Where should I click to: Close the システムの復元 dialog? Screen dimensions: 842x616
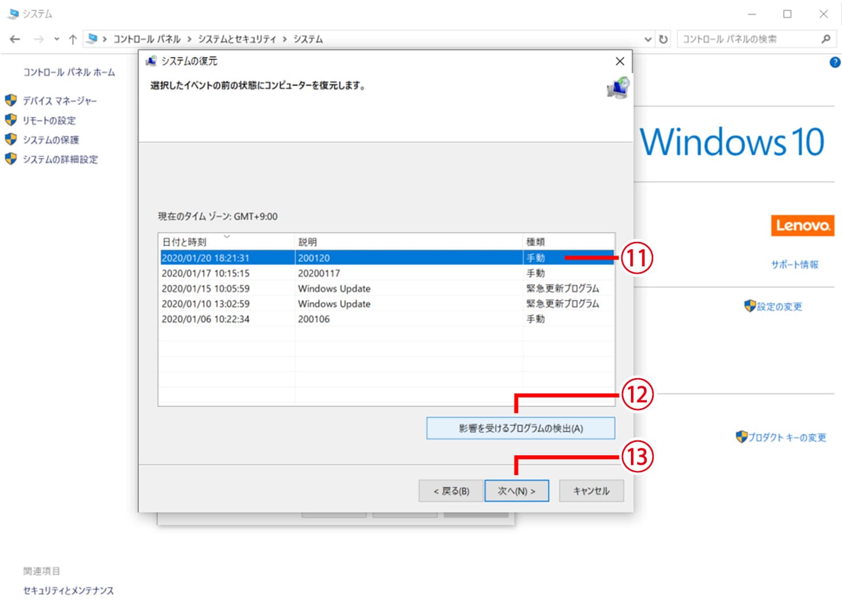point(620,61)
